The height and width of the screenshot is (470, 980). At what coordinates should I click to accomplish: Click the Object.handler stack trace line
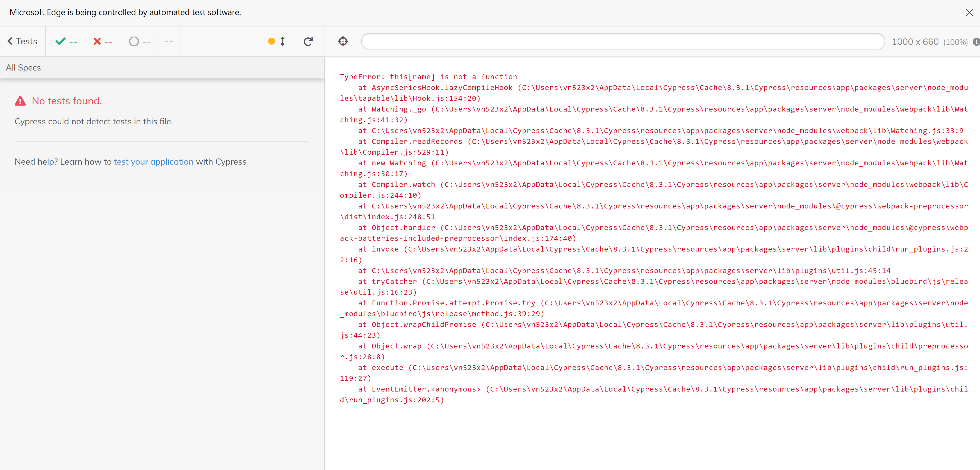[x=654, y=233]
